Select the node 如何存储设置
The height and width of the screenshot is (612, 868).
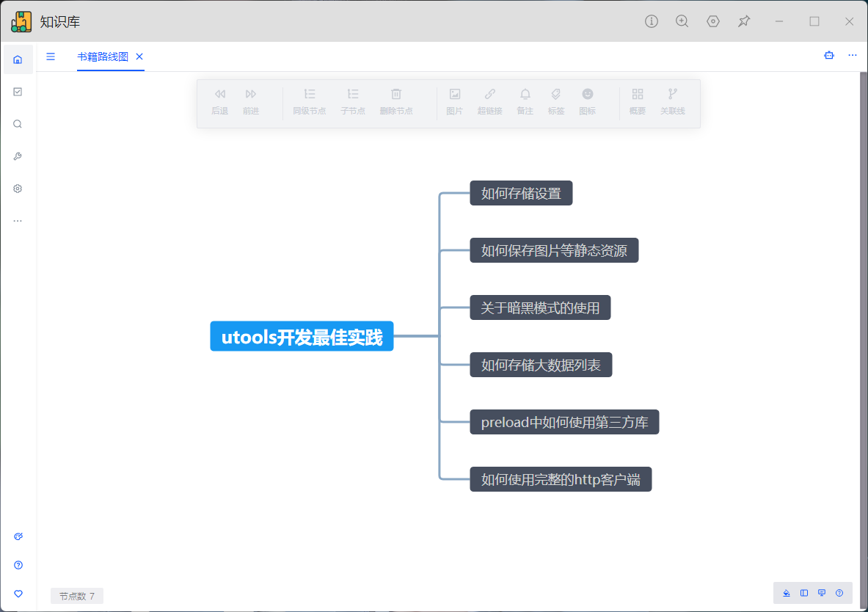click(x=521, y=193)
